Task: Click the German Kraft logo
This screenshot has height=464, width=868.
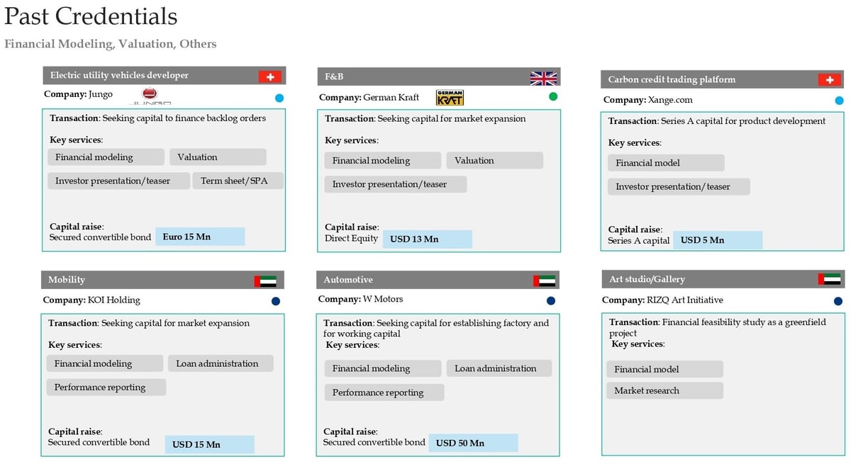Action: point(450,97)
